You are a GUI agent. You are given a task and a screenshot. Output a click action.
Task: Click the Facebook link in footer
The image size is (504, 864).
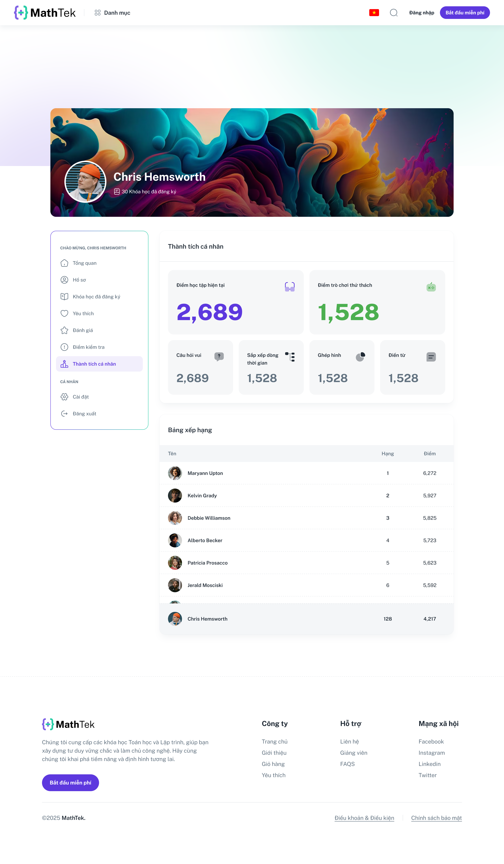(431, 741)
